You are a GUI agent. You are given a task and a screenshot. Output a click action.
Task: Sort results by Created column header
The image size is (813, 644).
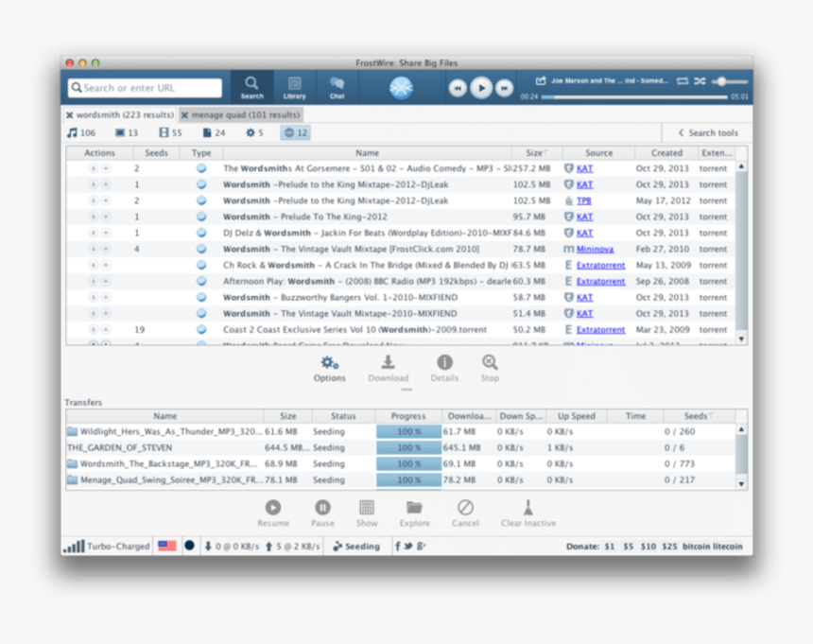666,153
